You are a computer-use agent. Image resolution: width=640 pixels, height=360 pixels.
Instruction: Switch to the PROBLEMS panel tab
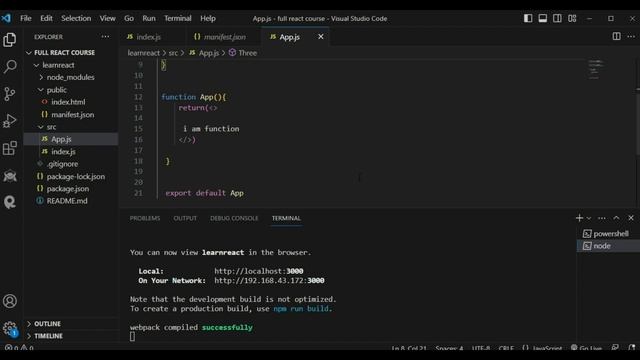(x=145, y=218)
